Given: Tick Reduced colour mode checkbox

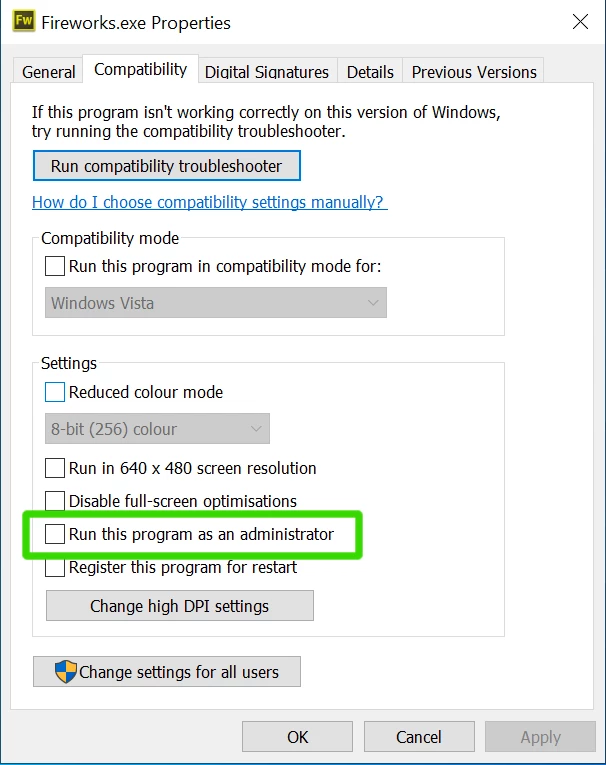Looking at the screenshot, I should (55, 392).
